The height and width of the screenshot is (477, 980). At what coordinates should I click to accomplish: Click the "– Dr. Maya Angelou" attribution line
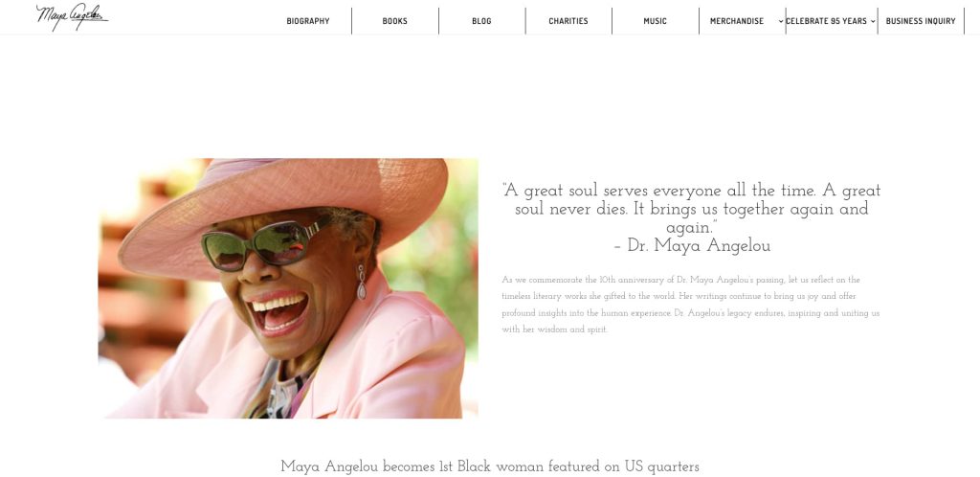click(x=692, y=246)
